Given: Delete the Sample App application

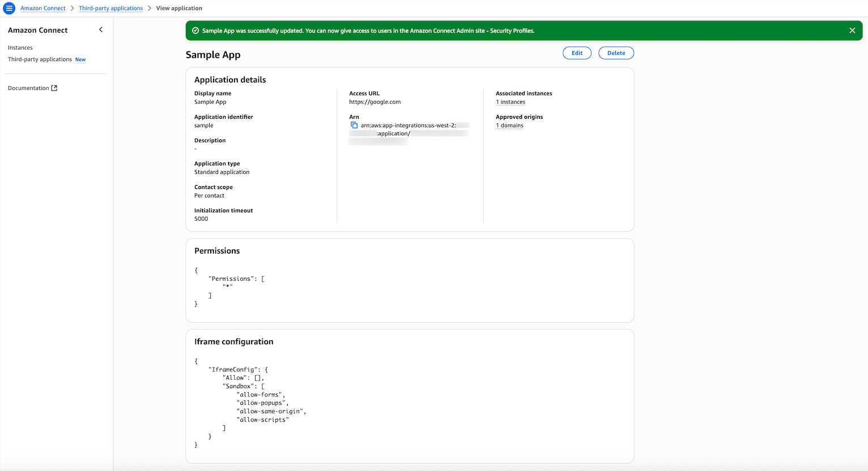Looking at the screenshot, I should tap(616, 53).
